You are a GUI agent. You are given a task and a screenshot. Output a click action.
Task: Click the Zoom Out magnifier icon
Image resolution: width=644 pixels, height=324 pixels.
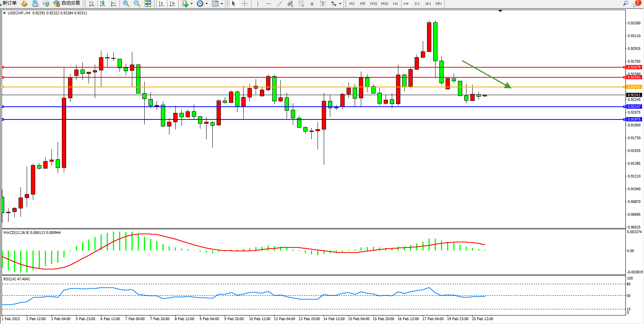tap(137, 3)
